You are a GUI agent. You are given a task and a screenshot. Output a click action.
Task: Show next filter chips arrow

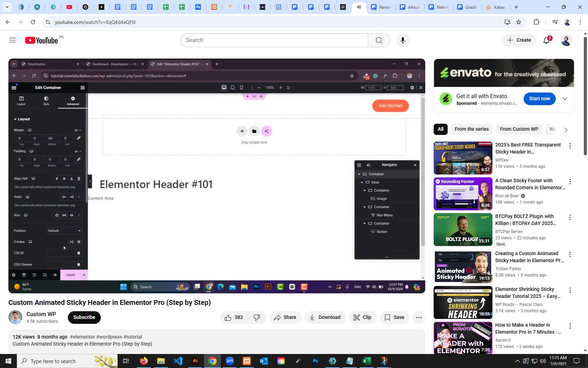[x=566, y=130]
